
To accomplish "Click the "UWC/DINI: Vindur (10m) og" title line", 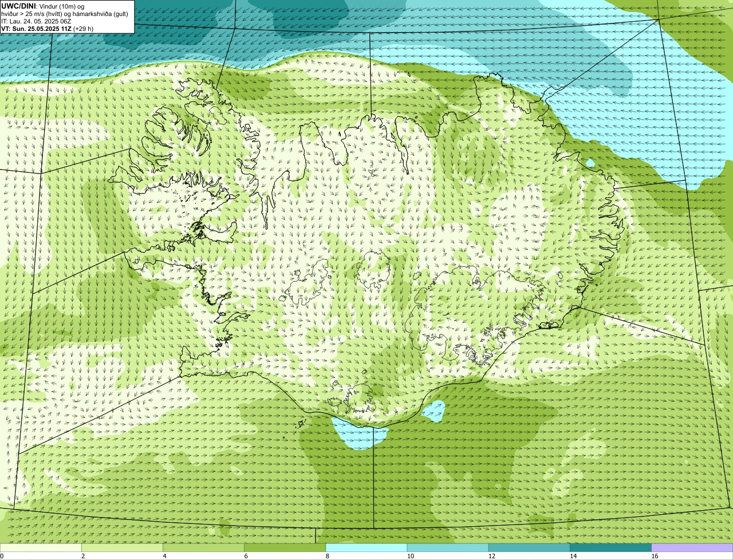I will tap(43, 6).
